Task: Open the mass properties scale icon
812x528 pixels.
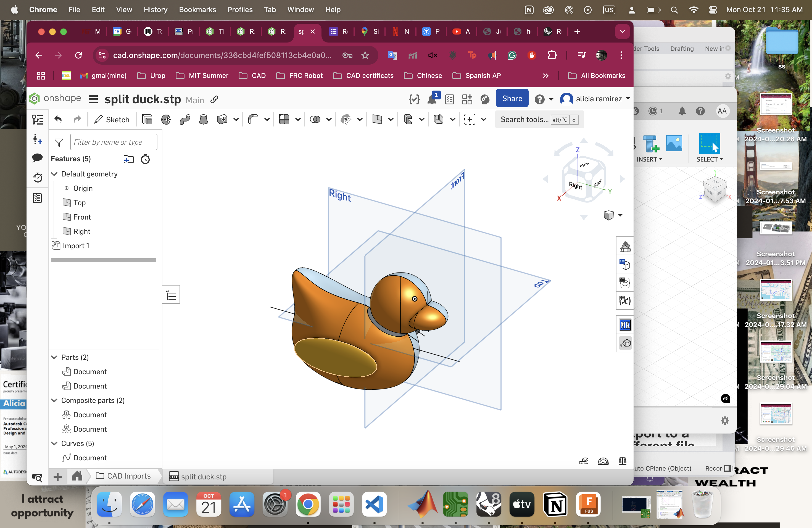Action: [622, 461]
